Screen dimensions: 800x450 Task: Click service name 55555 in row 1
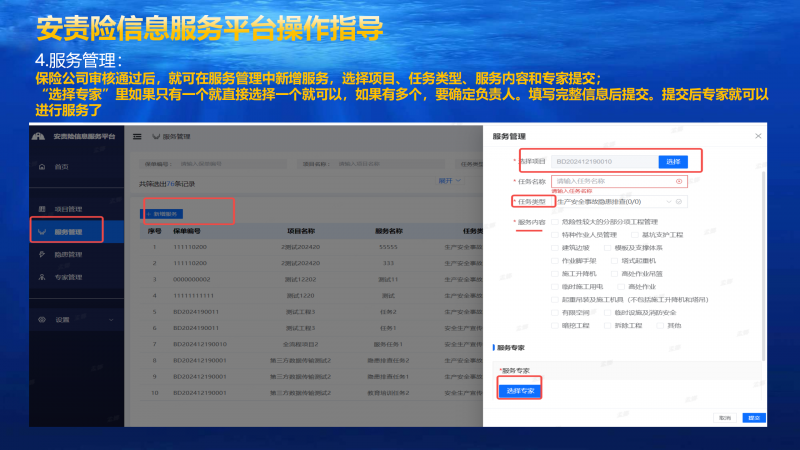click(x=388, y=247)
